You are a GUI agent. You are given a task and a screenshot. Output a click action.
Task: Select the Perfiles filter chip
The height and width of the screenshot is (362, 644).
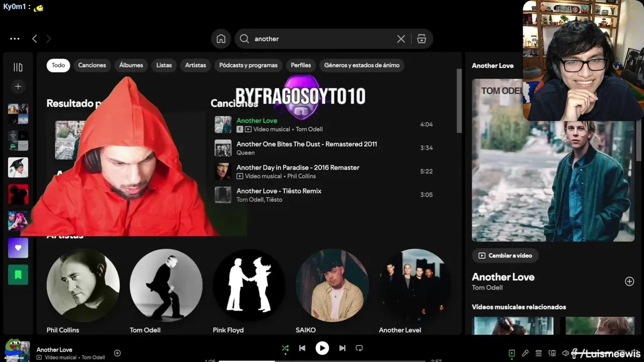[x=301, y=65]
